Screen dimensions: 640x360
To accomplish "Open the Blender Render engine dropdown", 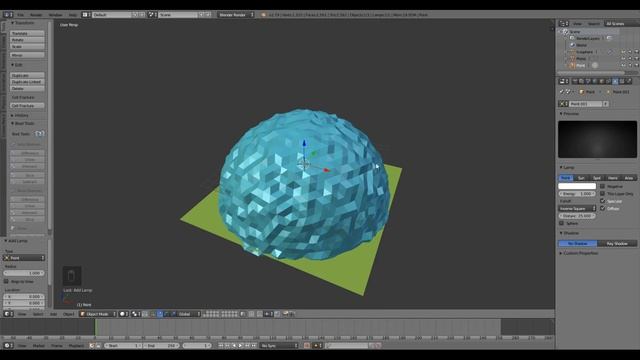I will tap(236, 15).
